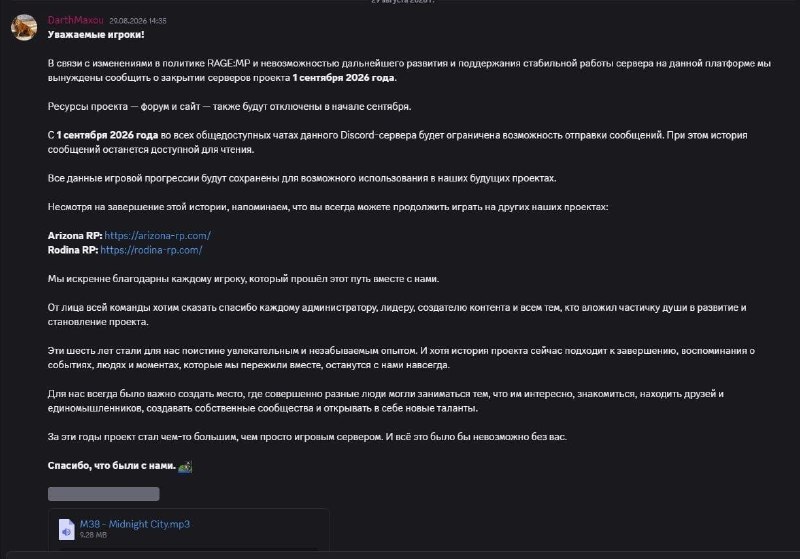Click the bold 'Arizona RP:' label
The width and height of the screenshot is (800, 559).
75,236
